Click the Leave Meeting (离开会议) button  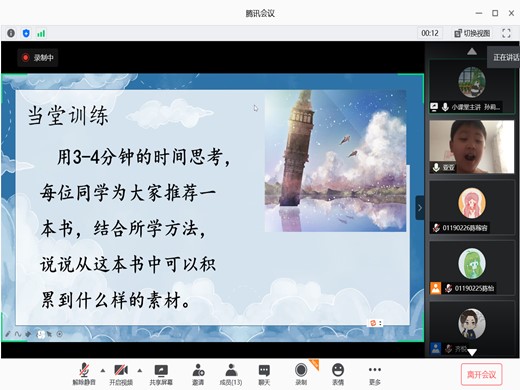pos(481,374)
